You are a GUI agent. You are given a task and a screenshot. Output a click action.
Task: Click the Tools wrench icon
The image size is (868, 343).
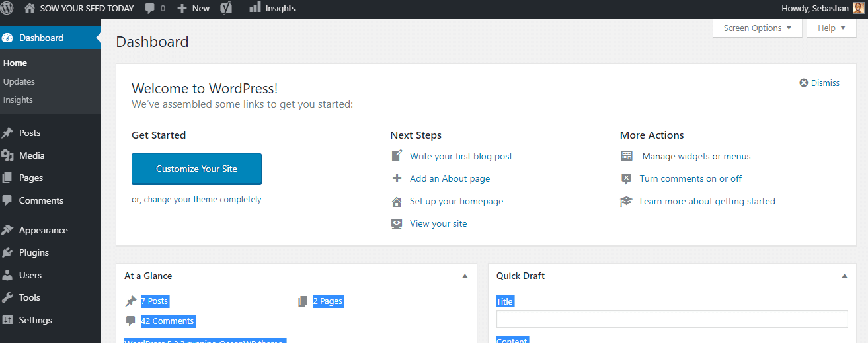7,297
